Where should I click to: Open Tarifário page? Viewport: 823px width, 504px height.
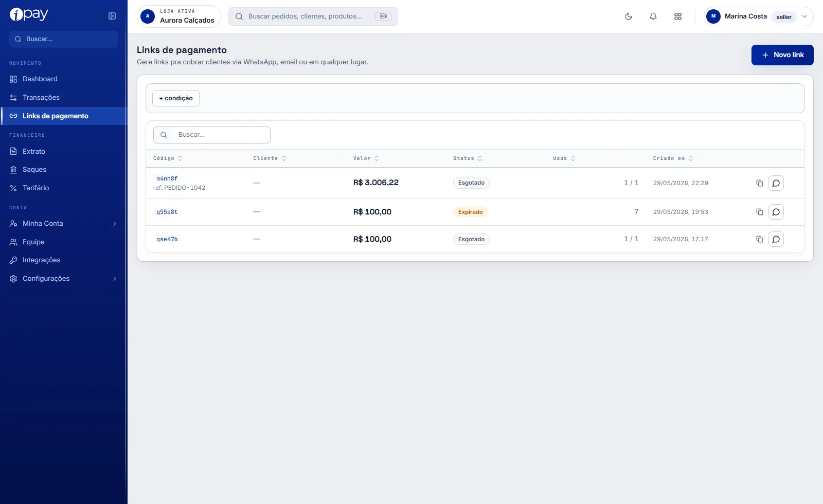[x=64, y=188]
